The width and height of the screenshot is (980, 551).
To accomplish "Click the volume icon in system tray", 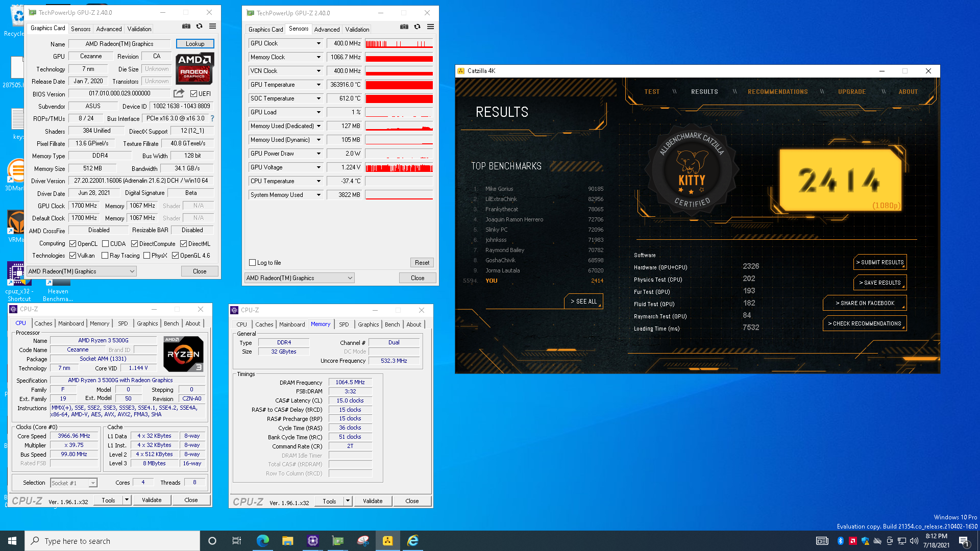I will point(914,541).
